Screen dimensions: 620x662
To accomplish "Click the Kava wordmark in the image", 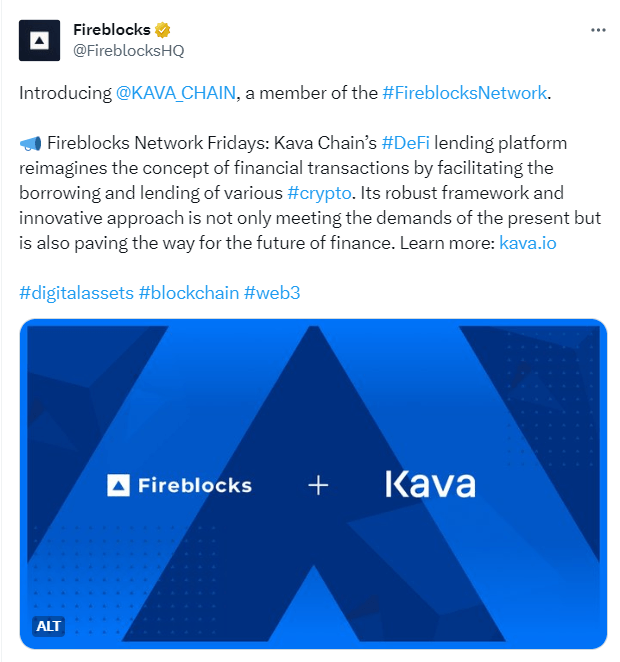I will point(430,485).
